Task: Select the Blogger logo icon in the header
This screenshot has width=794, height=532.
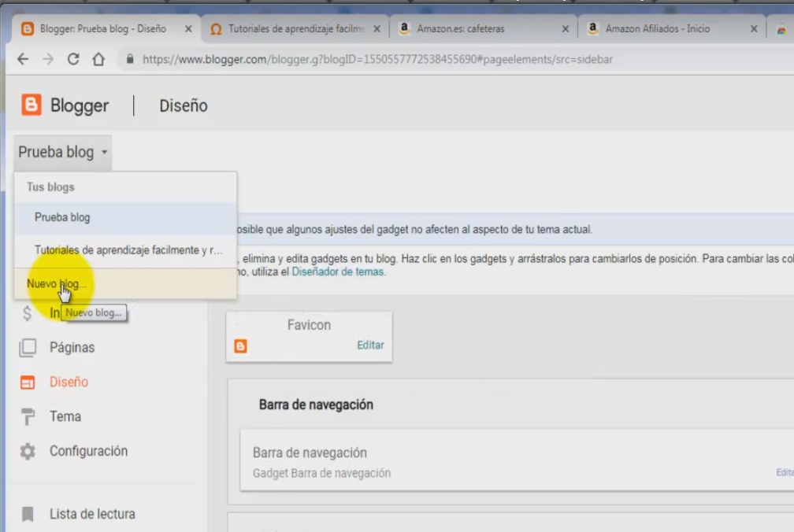Action: tap(32, 105)
